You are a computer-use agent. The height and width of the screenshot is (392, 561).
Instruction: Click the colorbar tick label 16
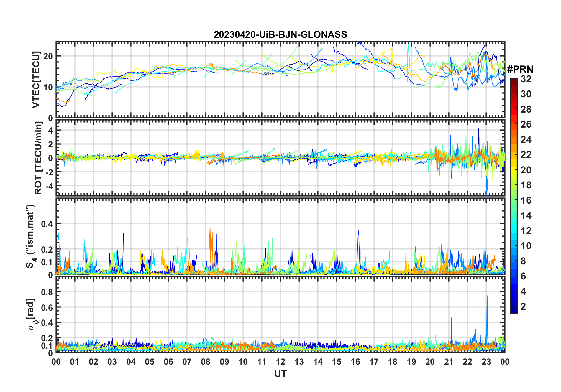tap(526, 200)
